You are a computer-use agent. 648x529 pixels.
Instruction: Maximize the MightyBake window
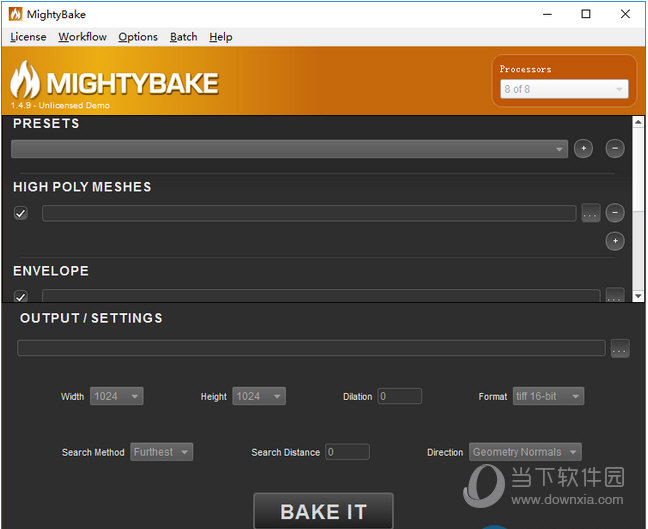coord(586,14)
